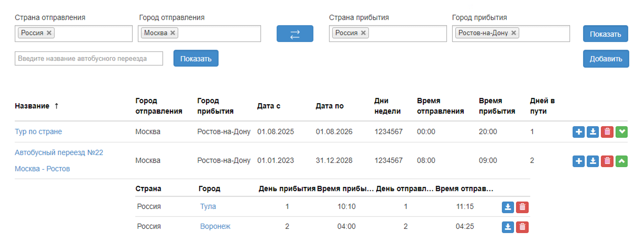This screenshot has width=644, height=249.
Task: Expand Тур по стране row details
Action: [x=621, y=132]
